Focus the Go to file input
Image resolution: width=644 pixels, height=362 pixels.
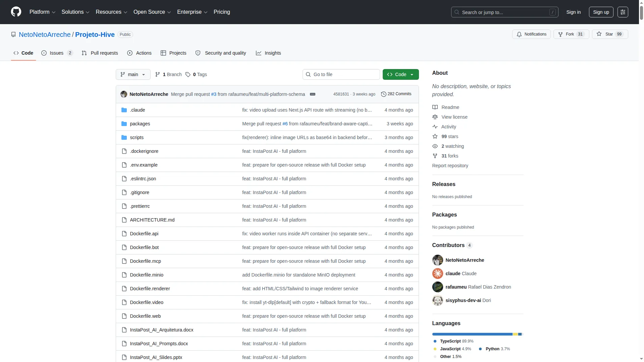click(x=341, y=74)
